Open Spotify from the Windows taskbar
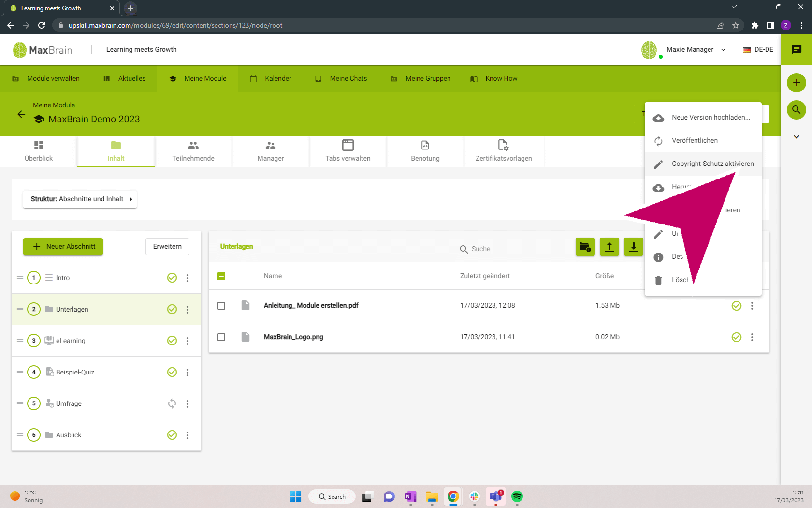Image resolution: width=812 pixels, height=508 pixels. tap(517, 496)
